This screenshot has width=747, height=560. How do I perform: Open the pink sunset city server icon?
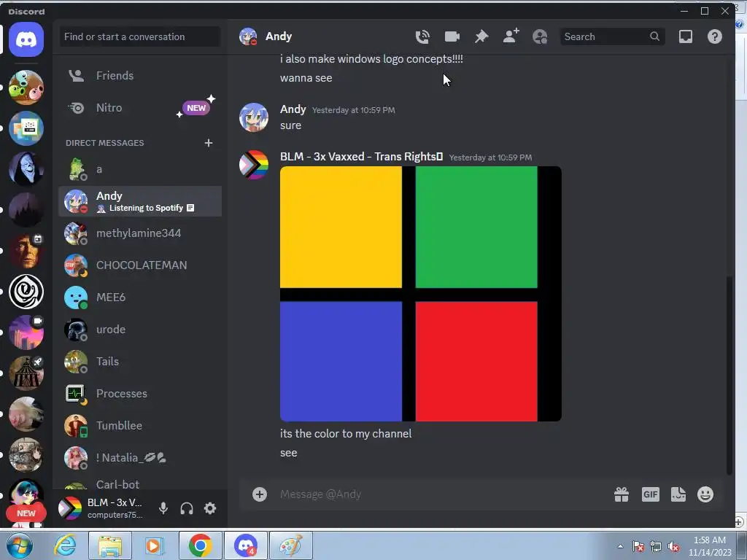click(26, 332)
